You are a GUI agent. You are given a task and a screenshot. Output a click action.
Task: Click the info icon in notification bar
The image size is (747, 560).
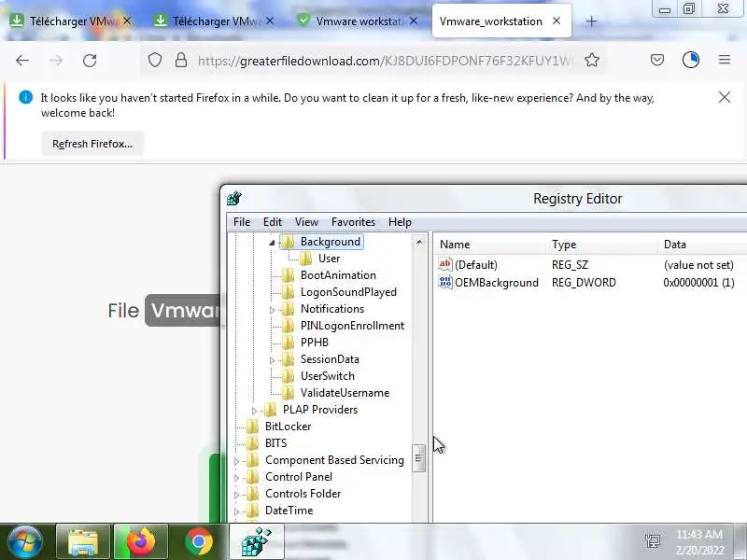[26, 97]
